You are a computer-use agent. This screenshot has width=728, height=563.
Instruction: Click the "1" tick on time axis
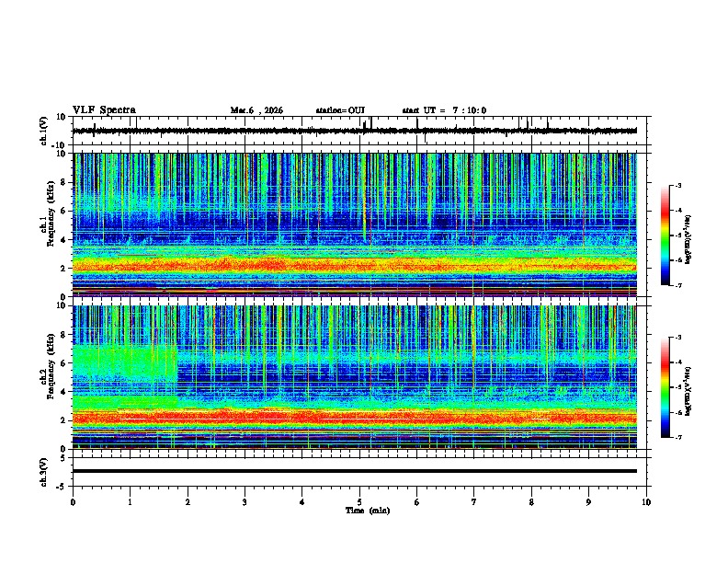click(x=130, y=502)
